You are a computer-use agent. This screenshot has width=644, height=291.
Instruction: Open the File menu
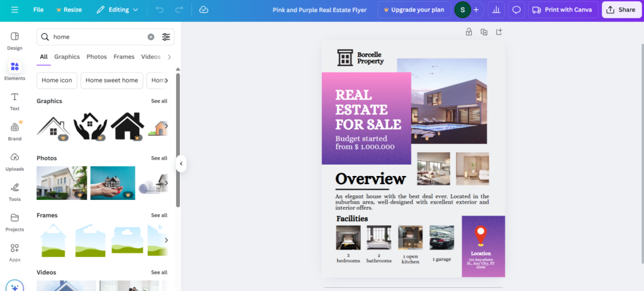(x=38, y=10)
